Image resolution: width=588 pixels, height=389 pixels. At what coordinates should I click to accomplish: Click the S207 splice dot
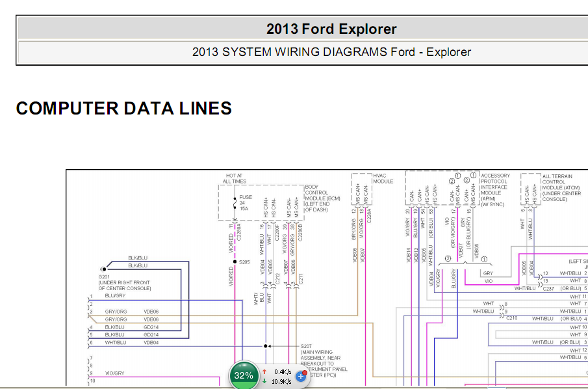tap(266, 346)
